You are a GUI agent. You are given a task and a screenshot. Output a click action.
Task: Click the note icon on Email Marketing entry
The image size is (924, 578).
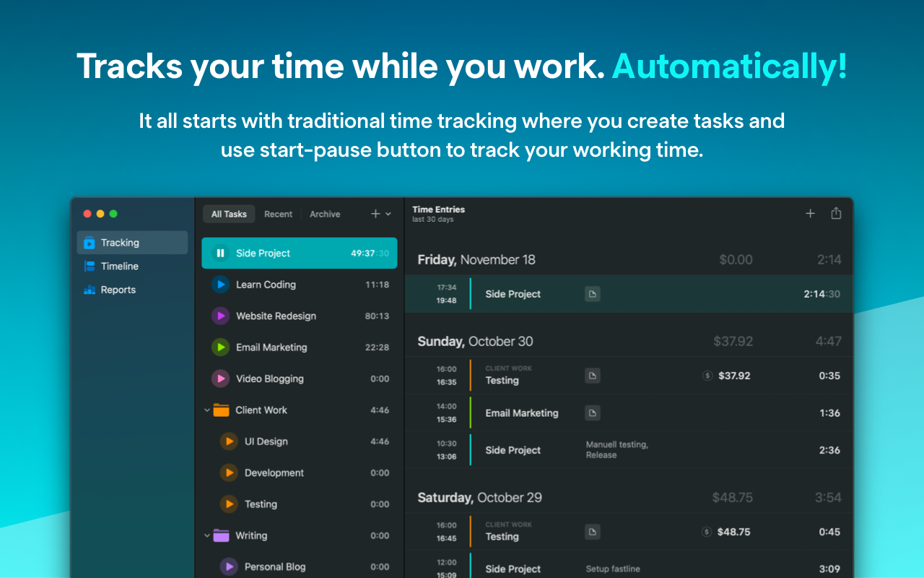tap(592, 413)
